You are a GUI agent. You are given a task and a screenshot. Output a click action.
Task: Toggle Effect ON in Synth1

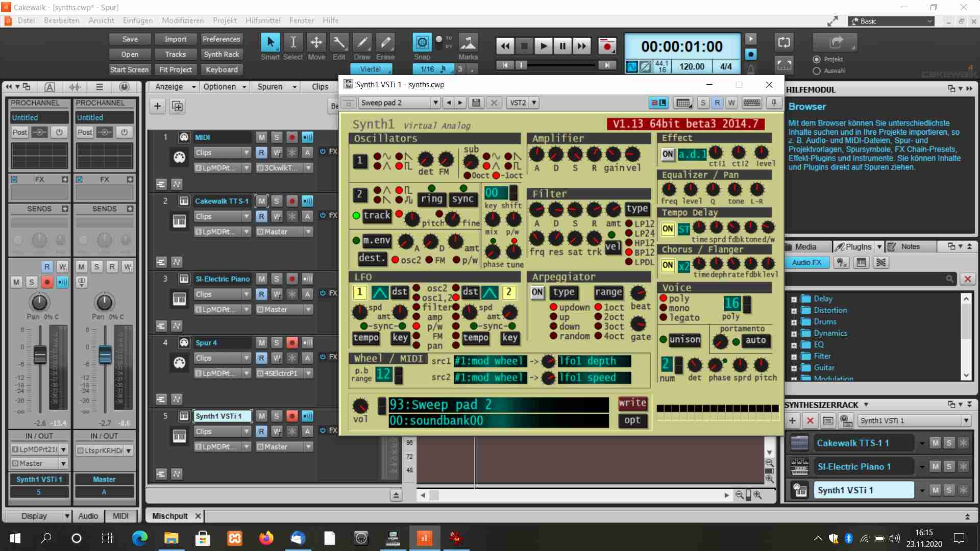[668, 154]
